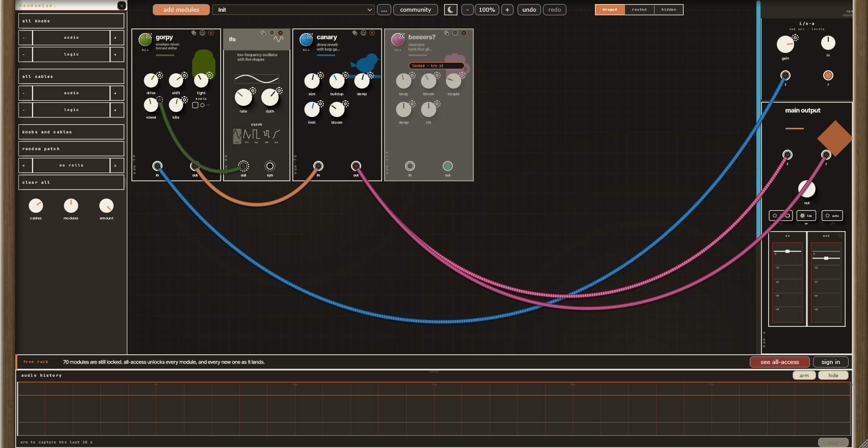The height and width of the screenshot is (448, 868).
Task: Randomize the canary module with its dice icon
Action: 355,33
